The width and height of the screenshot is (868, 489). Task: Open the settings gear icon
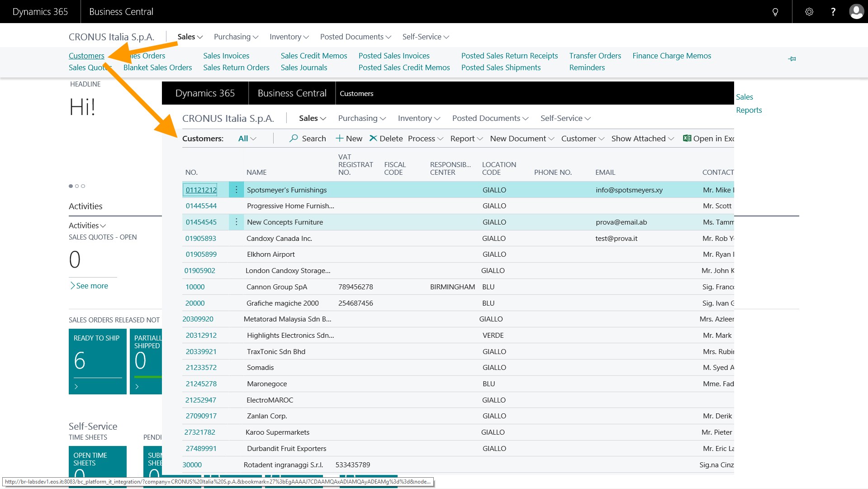point(809,12)
